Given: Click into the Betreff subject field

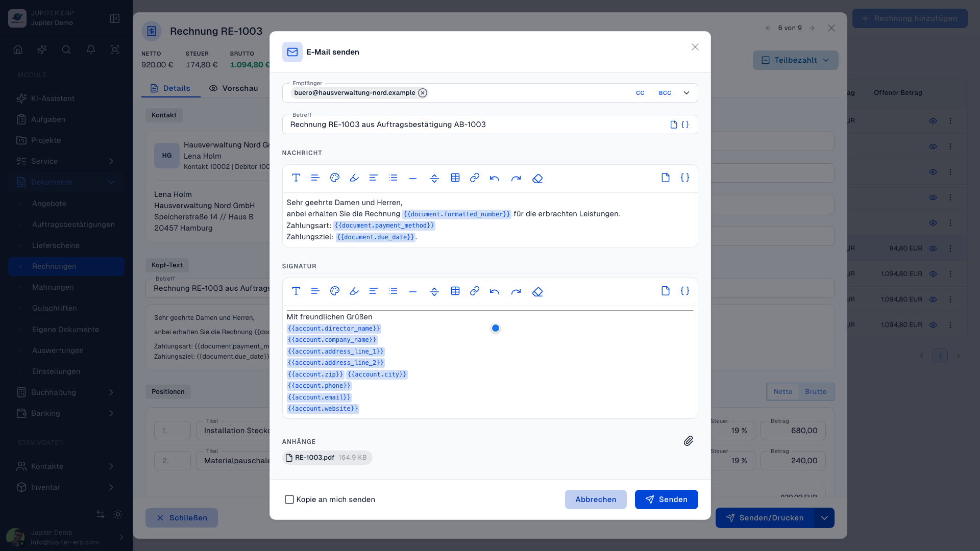Looking at the screenshot, I should (475, 124).
